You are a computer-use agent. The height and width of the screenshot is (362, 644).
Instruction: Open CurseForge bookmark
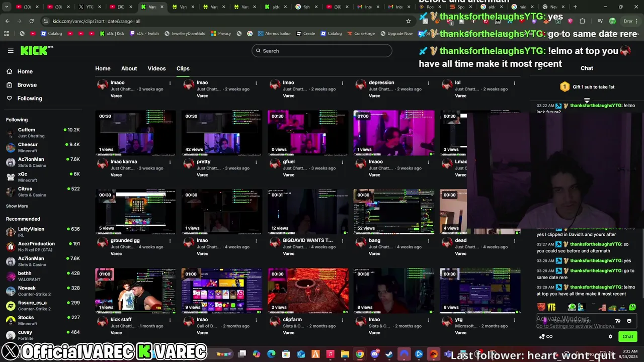point(361,34)
